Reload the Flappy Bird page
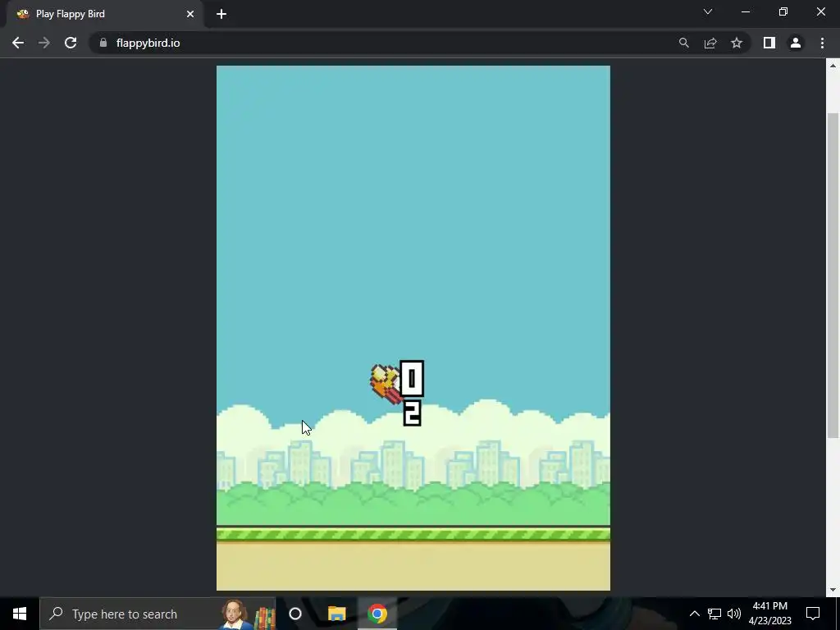The image size is (840, 630). [x=71, y=43]
